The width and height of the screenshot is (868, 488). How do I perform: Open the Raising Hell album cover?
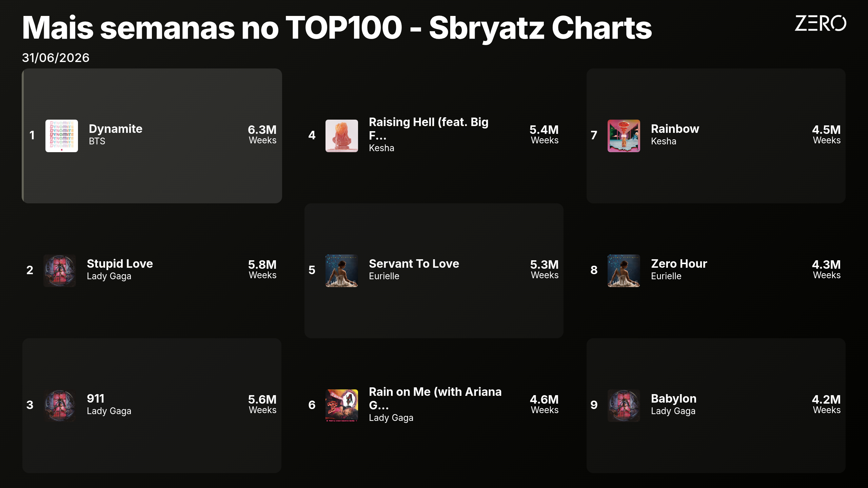point(342,136)
